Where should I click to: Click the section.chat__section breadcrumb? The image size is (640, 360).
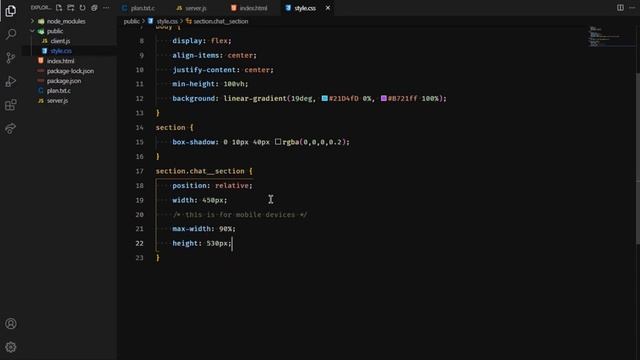(220, 21)
